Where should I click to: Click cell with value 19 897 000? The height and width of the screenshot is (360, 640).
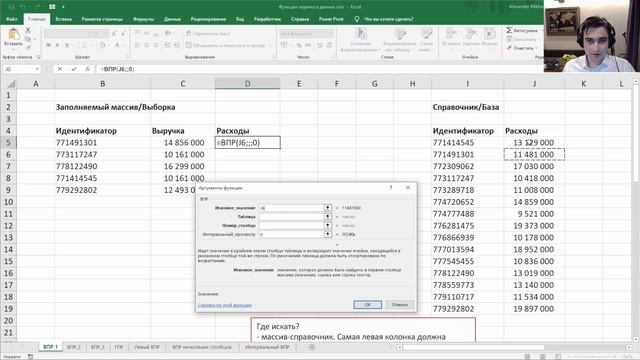pyautogui.click(x=534, y=309)
